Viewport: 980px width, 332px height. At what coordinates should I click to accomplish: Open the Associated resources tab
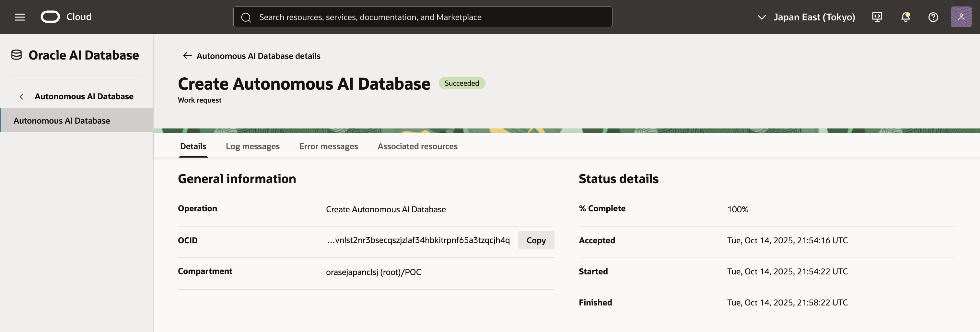[417, 146]
